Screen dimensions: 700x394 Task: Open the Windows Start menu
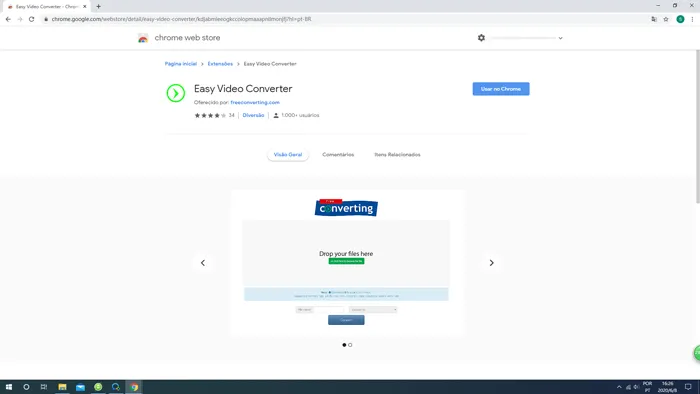(x=8, y=387)
